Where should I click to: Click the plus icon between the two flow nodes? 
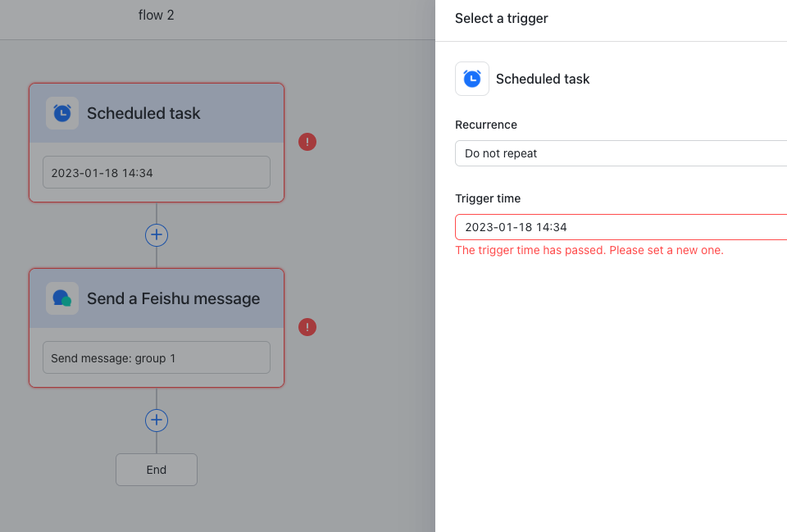pos(157,234)
